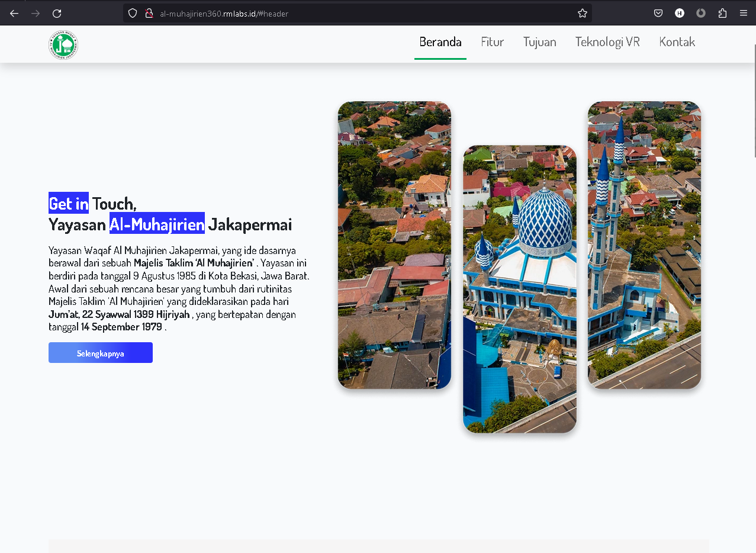Click the blue dome mosque photo

tap(519, 289)
